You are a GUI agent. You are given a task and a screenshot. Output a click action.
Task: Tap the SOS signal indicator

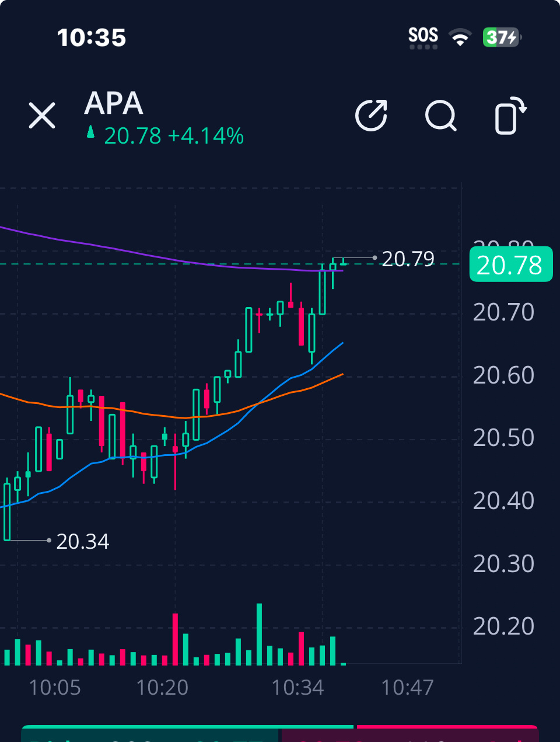click(x=423, y=37)
